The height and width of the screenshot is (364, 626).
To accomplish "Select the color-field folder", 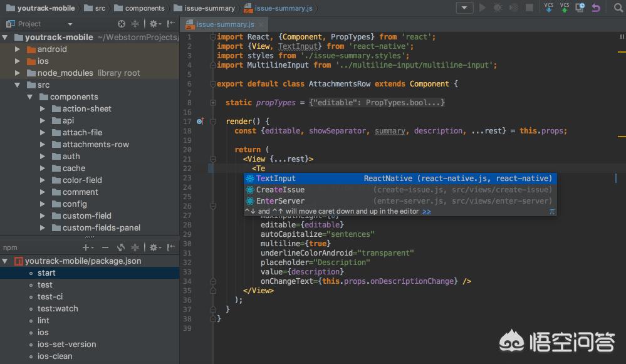I will click(77, 180).
